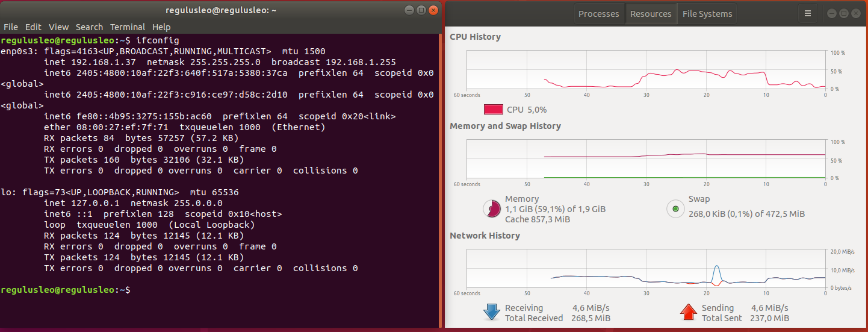Click the 'inet6 ::1 prefixlen 128' line
Image resolution: width=868 pixels, height=332 pixels.
pyautogui.click(x=163, y=214)
